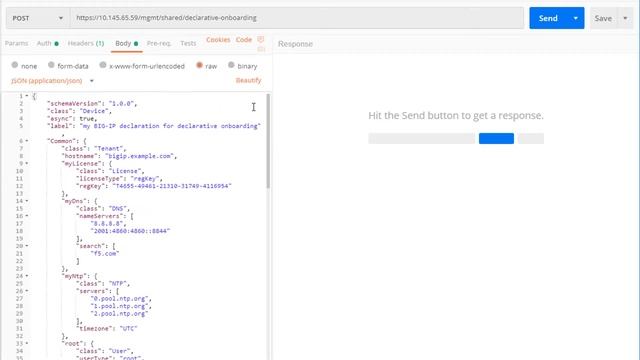The width and height of the screenshot is (640, 360).
Task: Collapse the nameServers array at line 16
Action: pos(27,216)
